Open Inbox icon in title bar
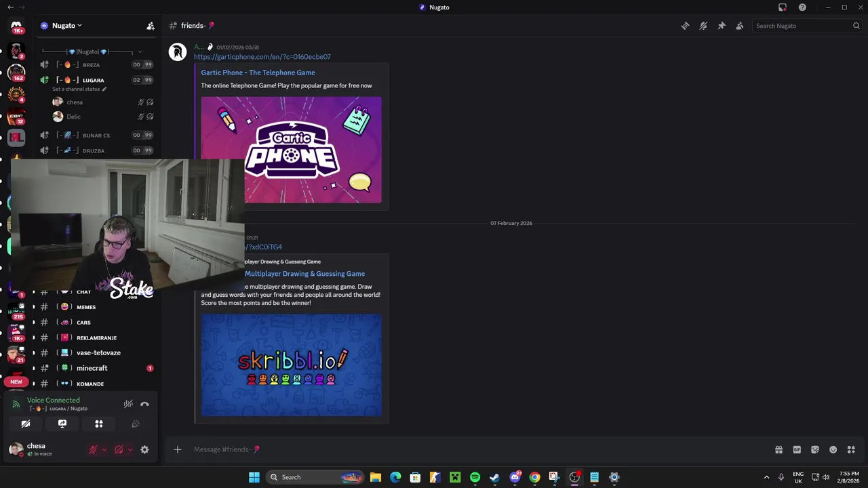This screenshot has height=488, width=868. pyautogui.click(x=783, y=7)
